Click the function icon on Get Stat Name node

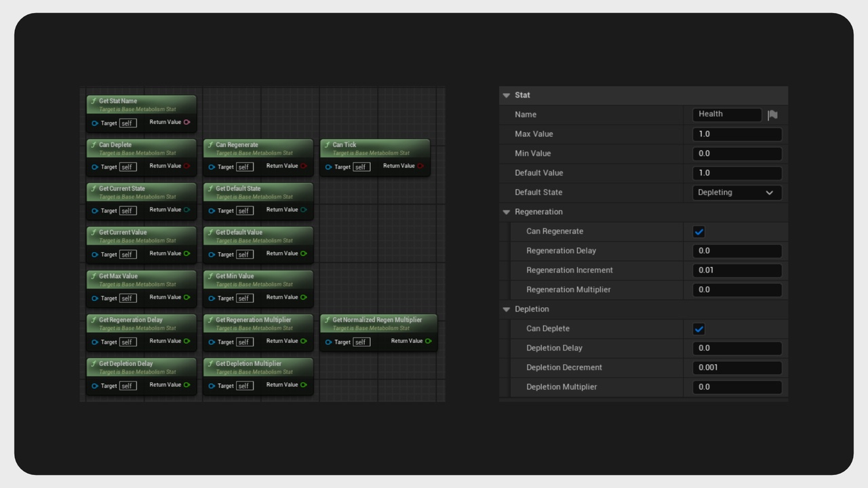point(94,101)
